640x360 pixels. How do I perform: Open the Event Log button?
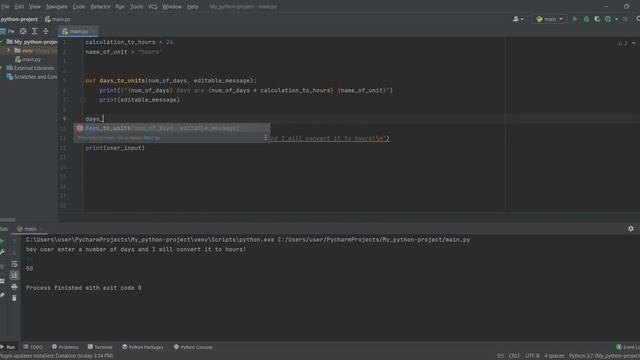(x=628, y=347)
